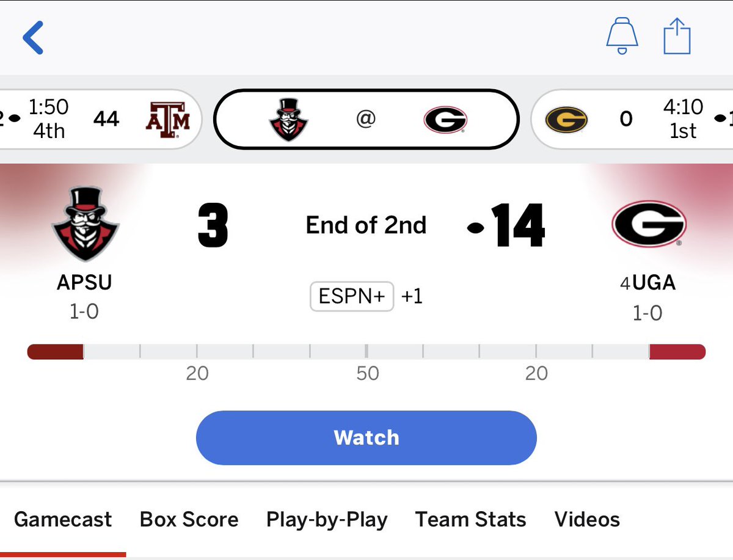
Task: Tap the small Austin Peay logo in pill
Action: point(288,120)
